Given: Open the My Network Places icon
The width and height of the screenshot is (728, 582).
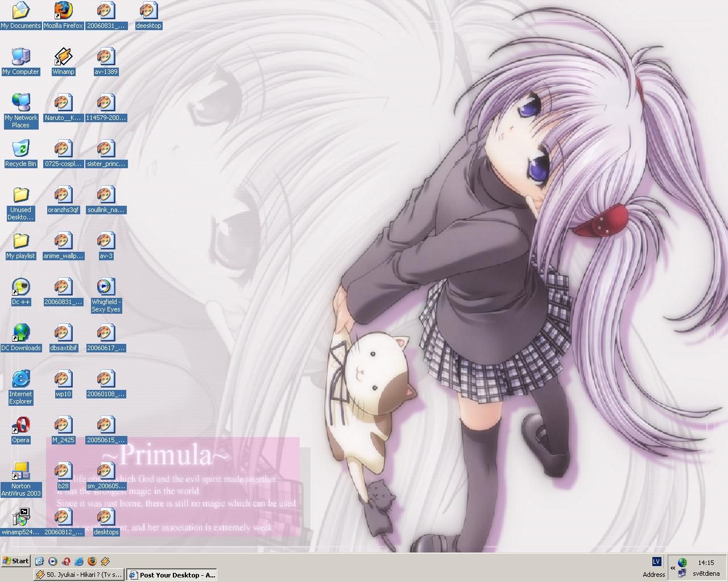Looking at the screenshot, I should [x=20, y=111].
